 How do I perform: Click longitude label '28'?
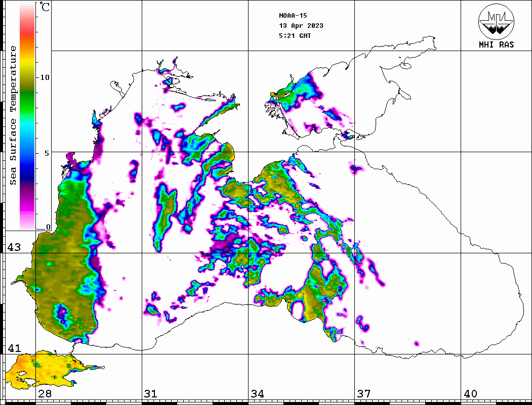[45, 393]
